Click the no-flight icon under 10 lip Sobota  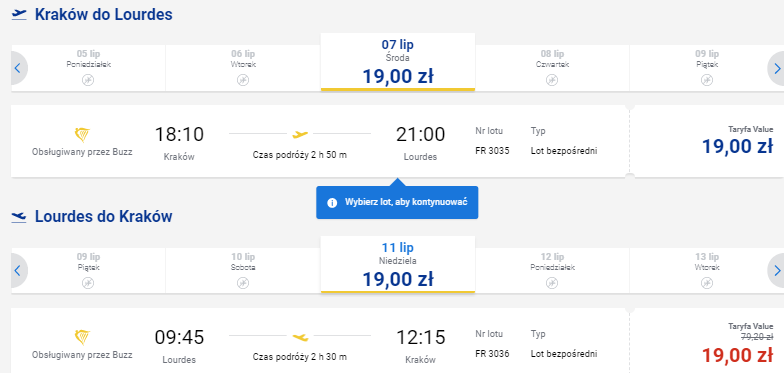[243, 283]
